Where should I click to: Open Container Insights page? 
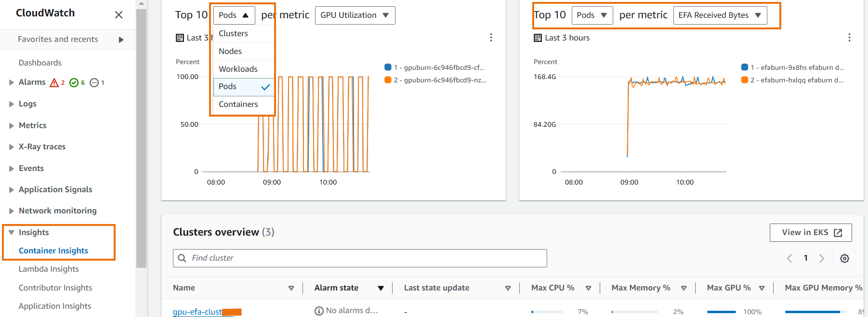click(53, 251)
